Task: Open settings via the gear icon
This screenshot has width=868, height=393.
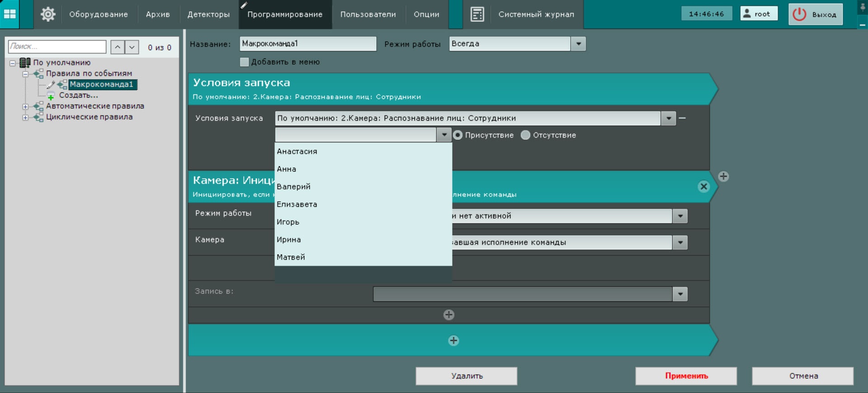Action: point(48,14)
